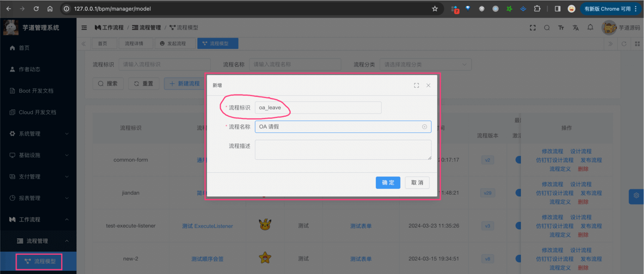Image resolution: width=644 pixels, height=274 pixels.
Task: Click into the 流程描述 textarea
Action: pyautogui.click(x=343, y=150)
